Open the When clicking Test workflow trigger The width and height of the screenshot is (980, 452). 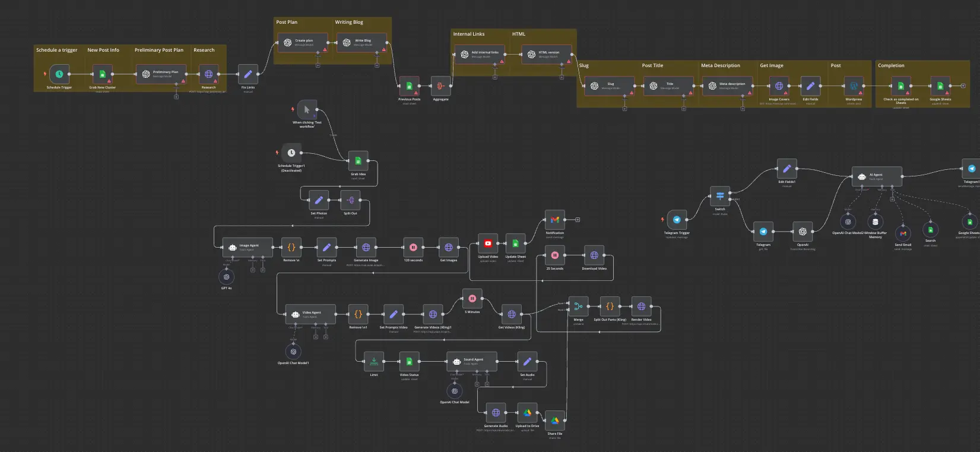[x=307, y=110]
